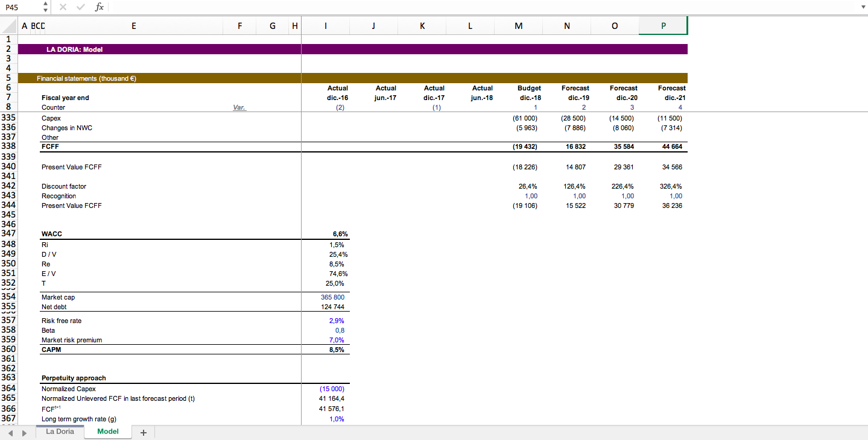Select the discount factor 226,4%
Image resolution: width=868 pixels, height=440 pixels.
[x=622, y=186]
